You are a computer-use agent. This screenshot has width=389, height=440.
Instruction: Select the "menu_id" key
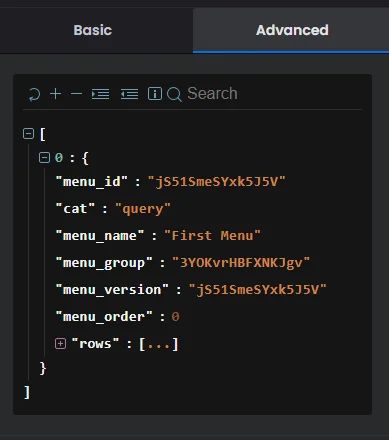[92, 182]
